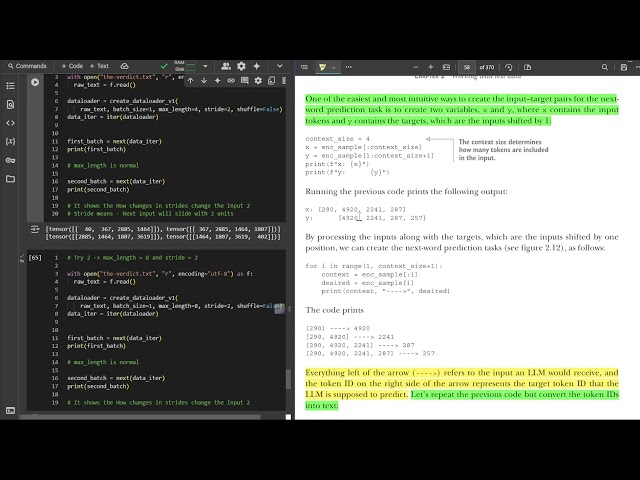Click the text 'context_size = 4' in PDF

(x=338, y=139)
